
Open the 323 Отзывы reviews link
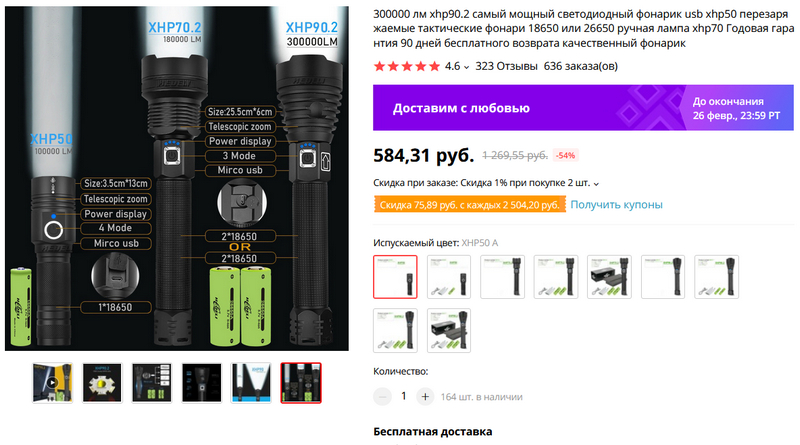(x=506, y=66)
